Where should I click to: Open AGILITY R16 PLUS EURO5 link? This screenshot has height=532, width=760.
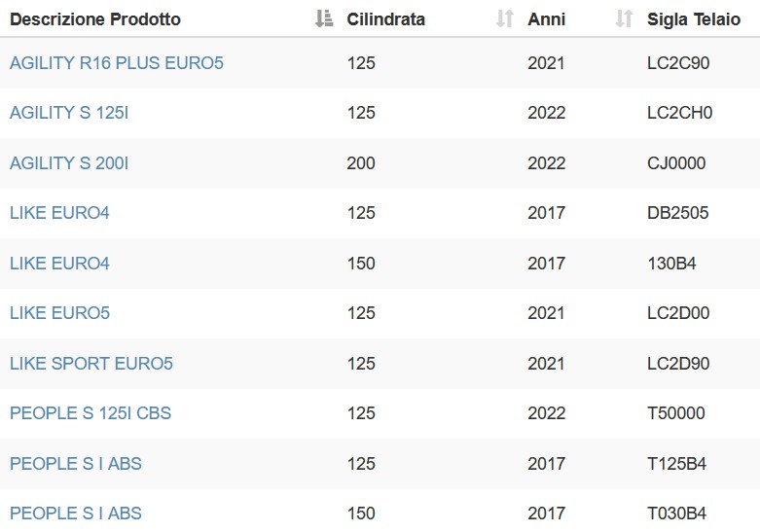tap(117, 63)
